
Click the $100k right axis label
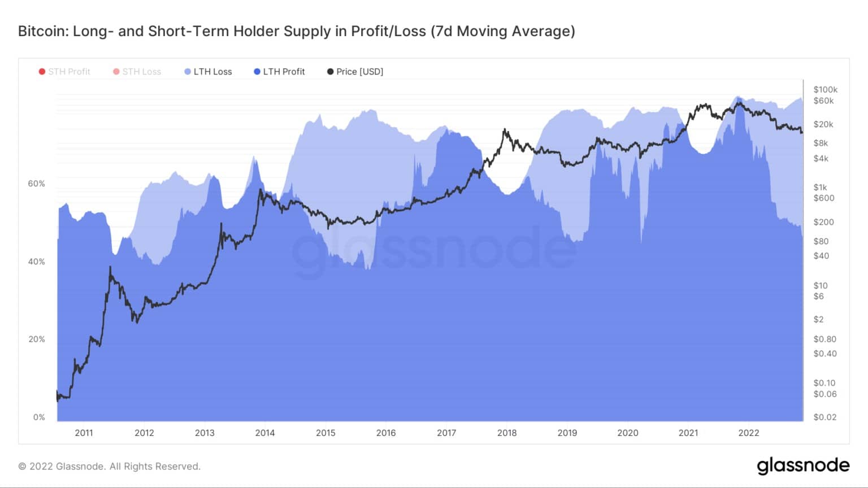point(825,89)
